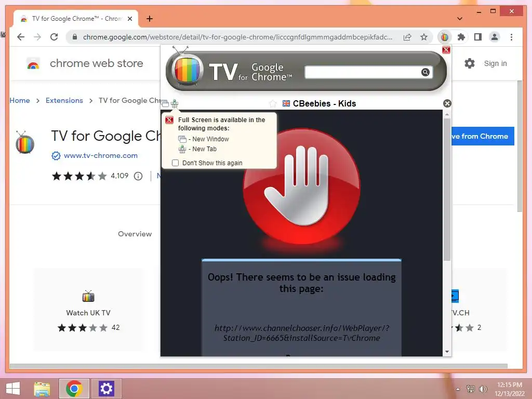Viewport: 532px width, 399px height.
Task: Click the page vertical scrollbar thumb
Action: (x=520, y=146)
